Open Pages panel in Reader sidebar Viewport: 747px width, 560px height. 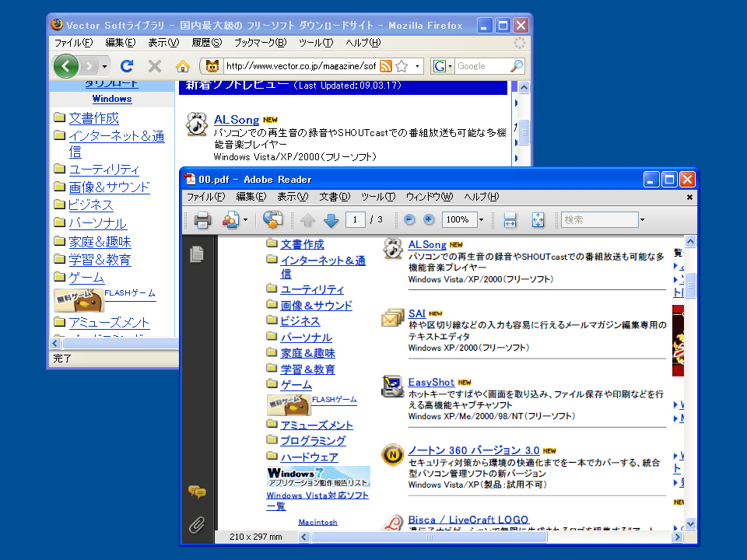pyautogui.click(x=197, y=254)
